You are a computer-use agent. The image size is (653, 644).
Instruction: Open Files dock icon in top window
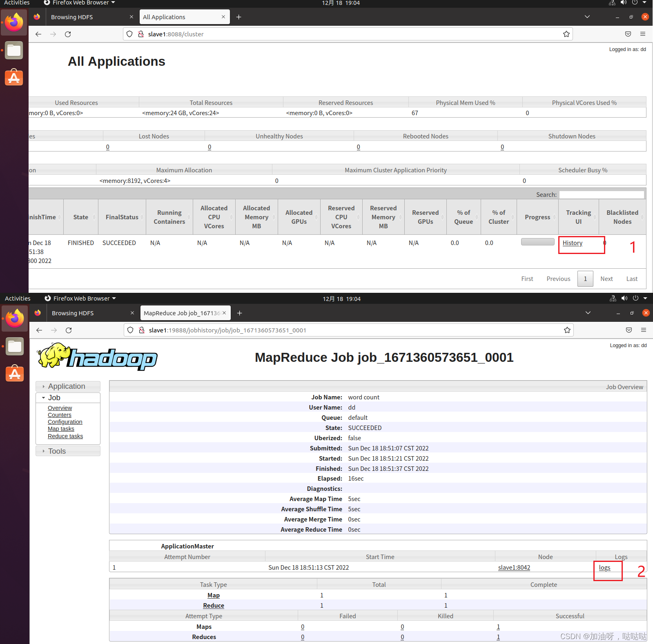(14, 50)
